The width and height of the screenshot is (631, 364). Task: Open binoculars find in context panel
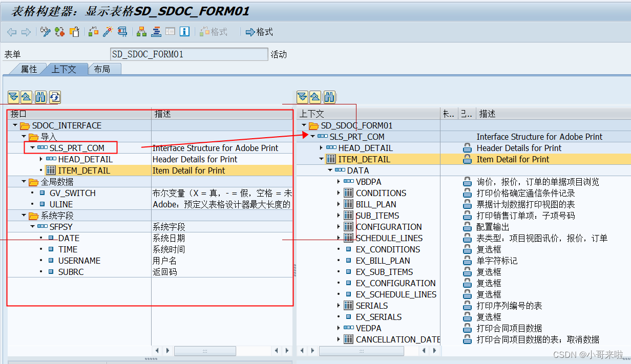point(329,97)
